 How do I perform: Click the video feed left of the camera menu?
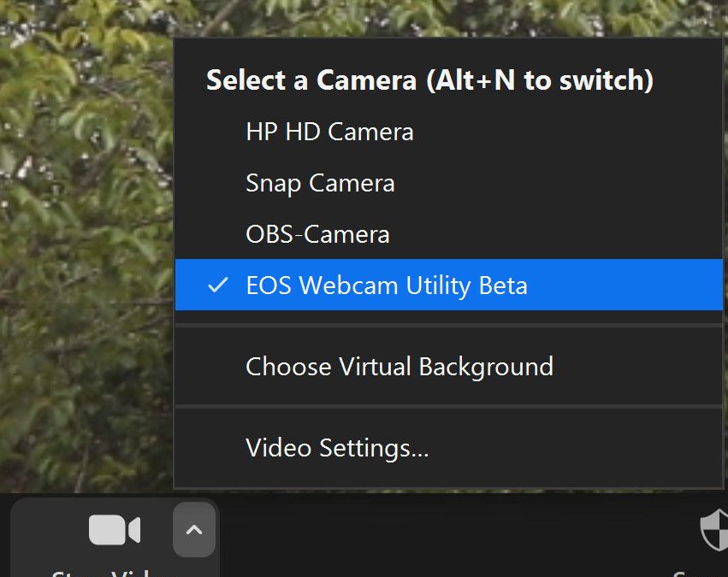[86, 256]
